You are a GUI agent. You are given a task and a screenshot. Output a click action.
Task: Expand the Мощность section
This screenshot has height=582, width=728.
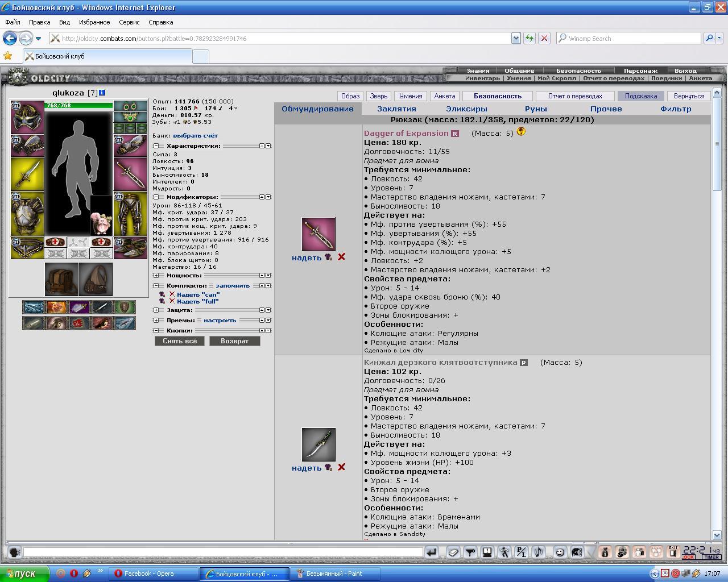click(155, 275)
